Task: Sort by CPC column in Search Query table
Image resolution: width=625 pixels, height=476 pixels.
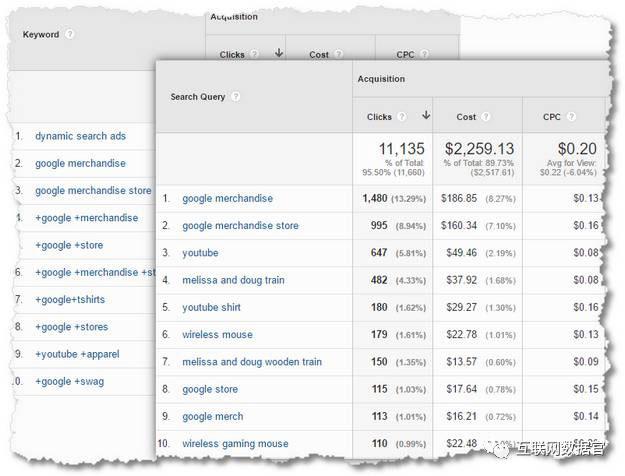Action: (x=551, y=117)
